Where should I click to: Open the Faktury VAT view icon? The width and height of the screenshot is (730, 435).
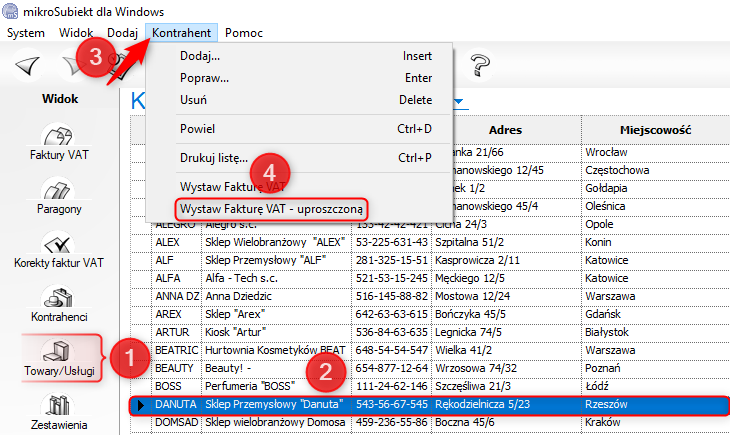point(59,142)
